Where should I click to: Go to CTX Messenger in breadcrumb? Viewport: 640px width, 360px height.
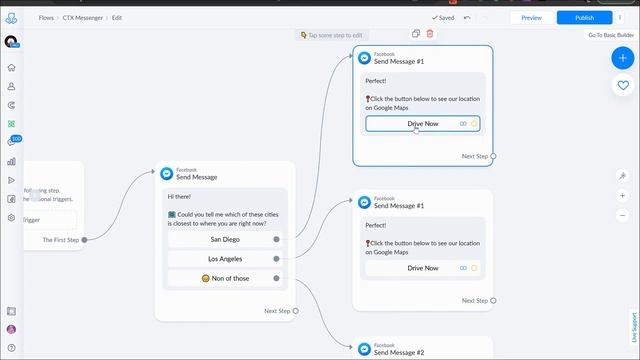click(x=82, y=18)
